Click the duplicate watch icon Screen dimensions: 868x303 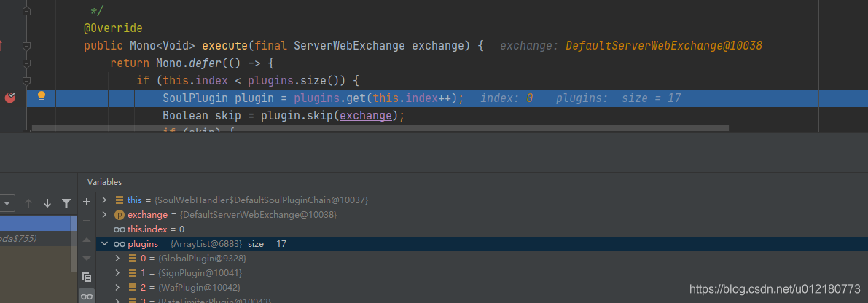86,277
